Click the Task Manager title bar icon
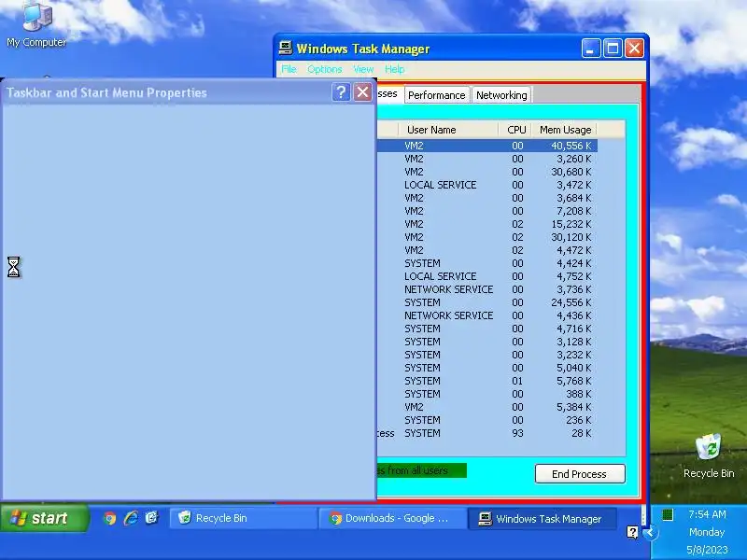This screenshot has width=747, height=560. (286, 49)
